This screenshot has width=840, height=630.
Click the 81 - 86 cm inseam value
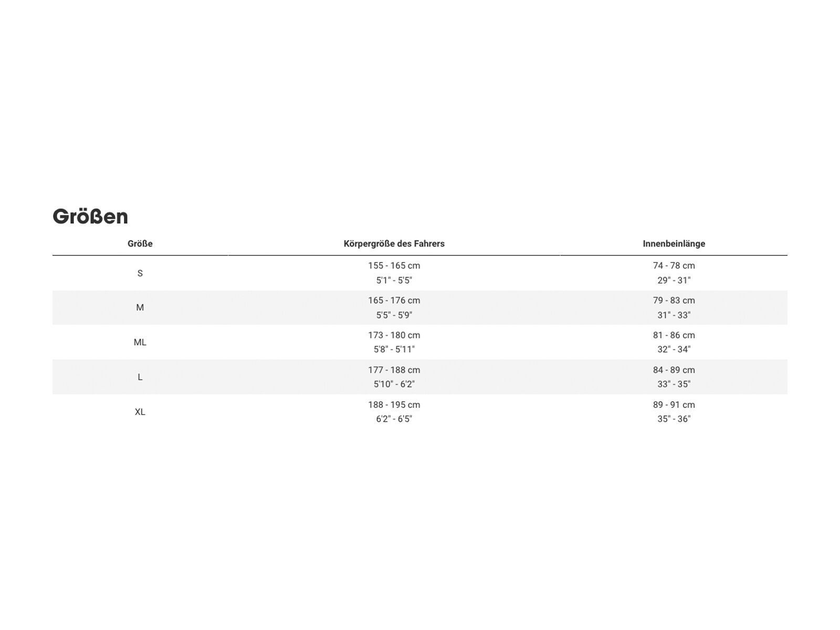click(674, 335)
